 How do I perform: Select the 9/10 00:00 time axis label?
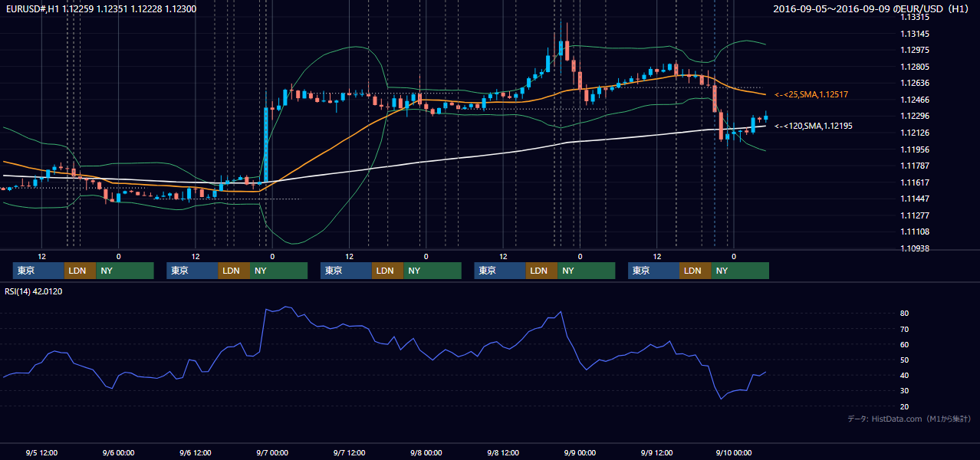click(x=733, y=452)
